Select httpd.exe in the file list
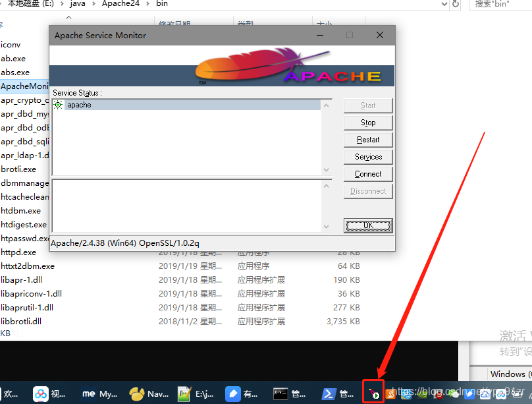The width and height of the screenshot is (532, 404). tap(18, 252)
